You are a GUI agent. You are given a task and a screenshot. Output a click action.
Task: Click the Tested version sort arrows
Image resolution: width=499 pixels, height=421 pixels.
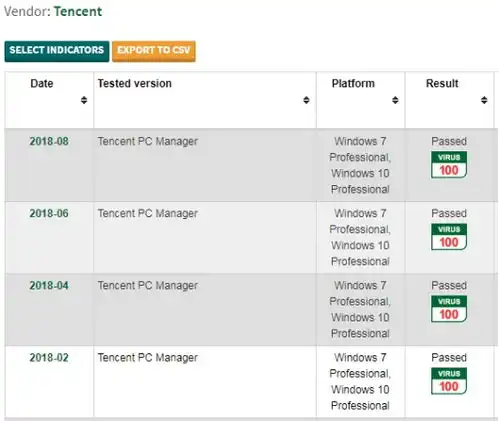point(306,100)
